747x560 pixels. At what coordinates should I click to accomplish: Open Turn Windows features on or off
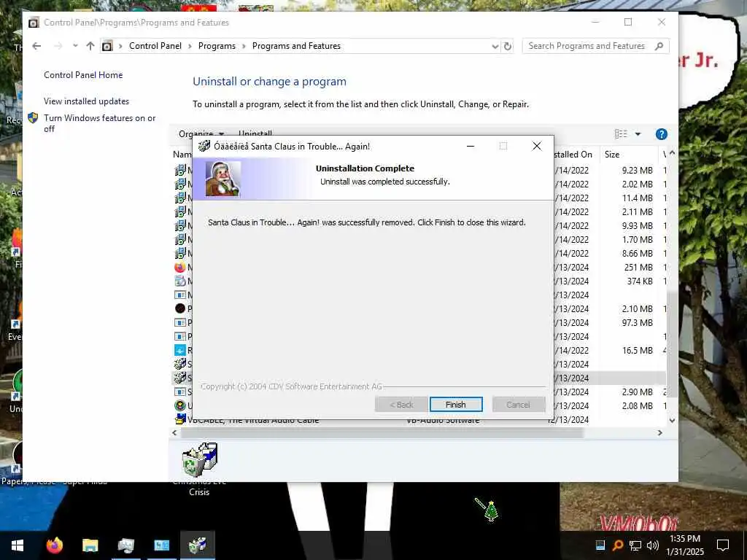(99, 122)
